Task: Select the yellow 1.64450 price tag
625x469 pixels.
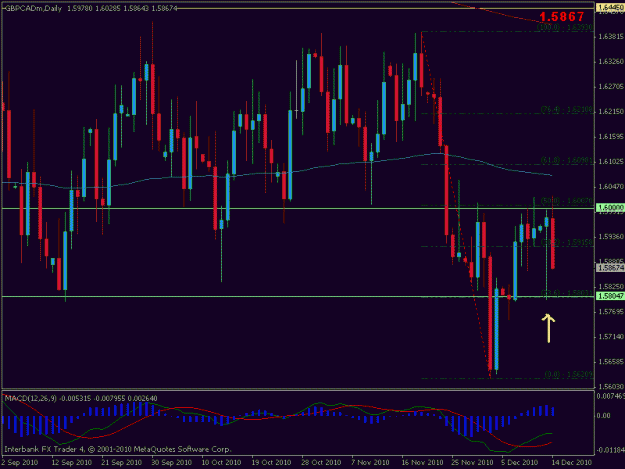Action: click(x=610, y=8)
